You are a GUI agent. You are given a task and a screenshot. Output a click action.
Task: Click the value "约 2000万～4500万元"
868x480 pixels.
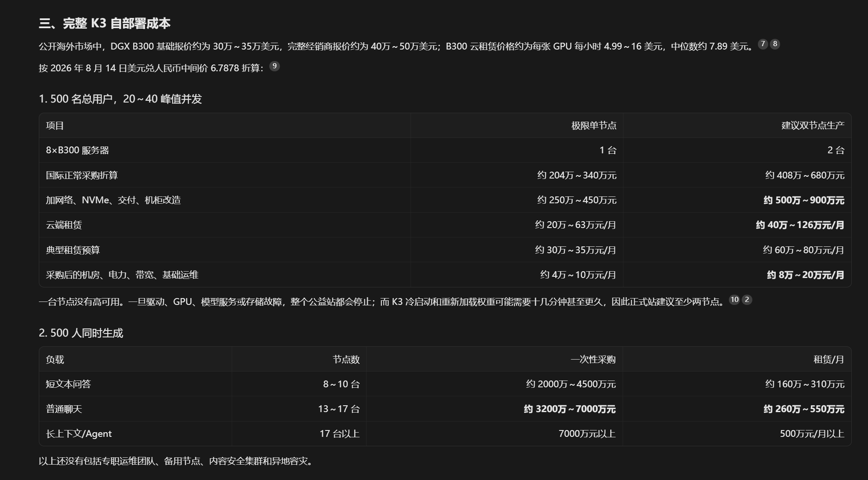571,384
